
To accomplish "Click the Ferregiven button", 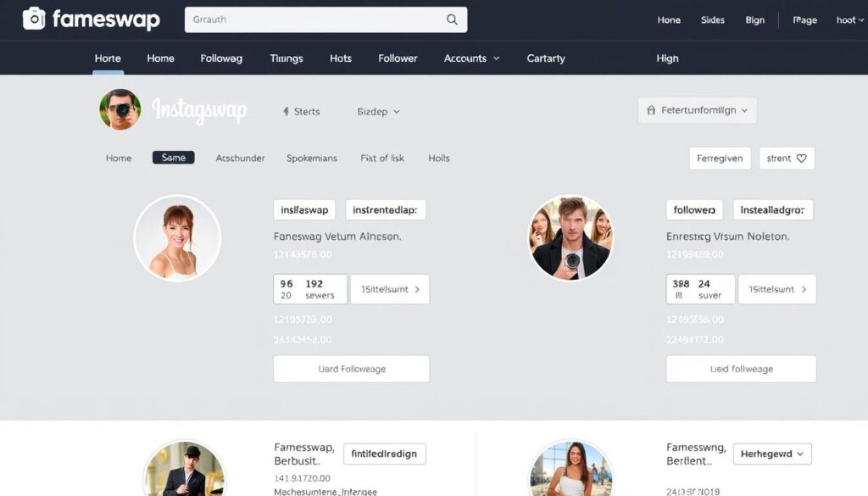I will coord(720,158).
